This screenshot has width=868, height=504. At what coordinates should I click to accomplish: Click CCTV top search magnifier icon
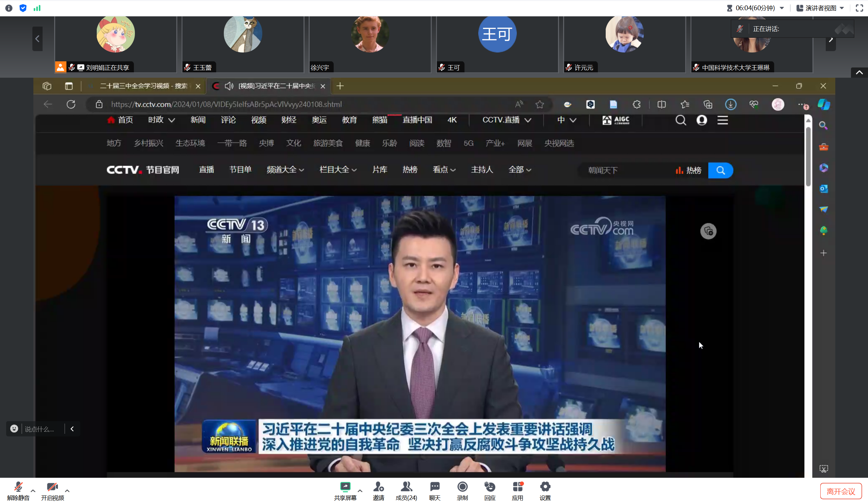point(681,120)
